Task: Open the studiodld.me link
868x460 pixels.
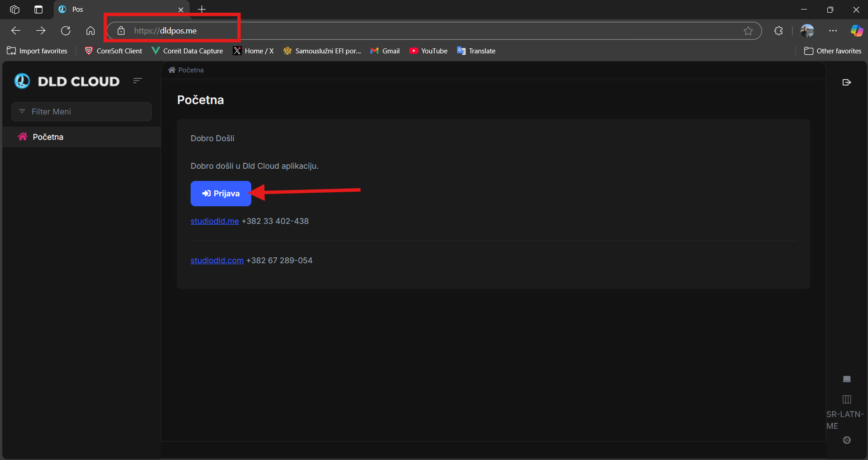Action: 215,221
